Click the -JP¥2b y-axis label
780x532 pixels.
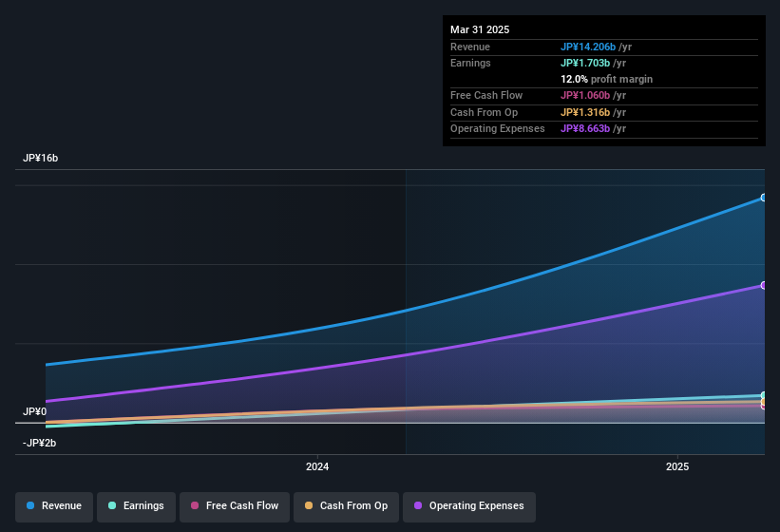pyautogui.click(x=39, y=443)
